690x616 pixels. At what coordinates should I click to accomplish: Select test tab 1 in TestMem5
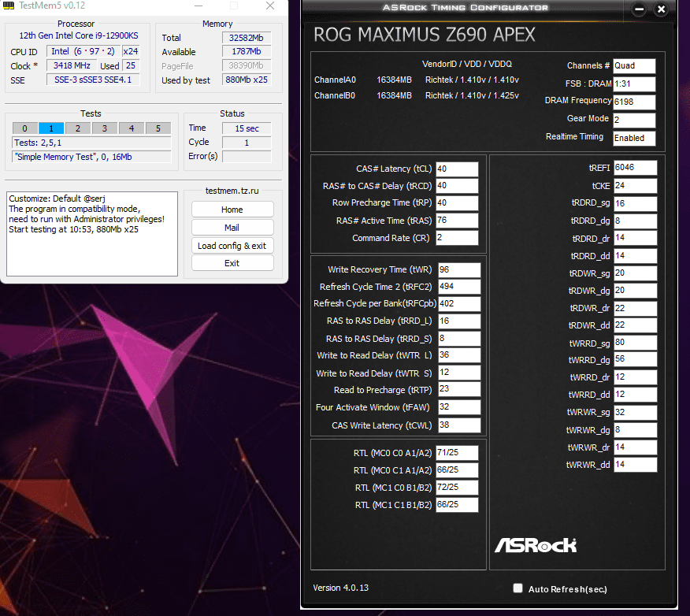point(51,128)
